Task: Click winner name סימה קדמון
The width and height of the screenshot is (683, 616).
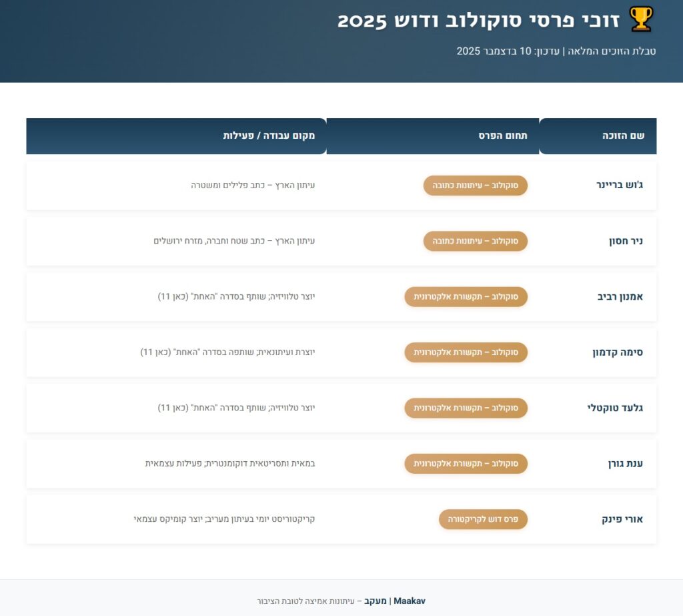Action: tap(618, 352)
